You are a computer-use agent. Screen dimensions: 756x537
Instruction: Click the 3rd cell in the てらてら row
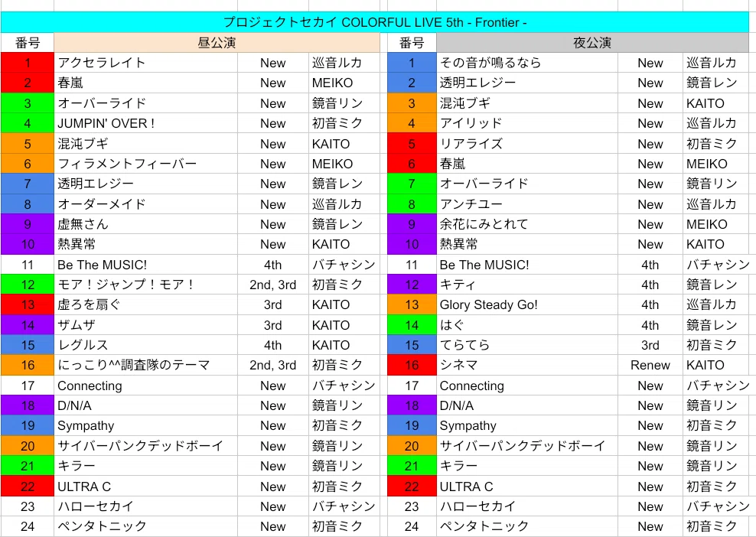[x=650, y=345]
